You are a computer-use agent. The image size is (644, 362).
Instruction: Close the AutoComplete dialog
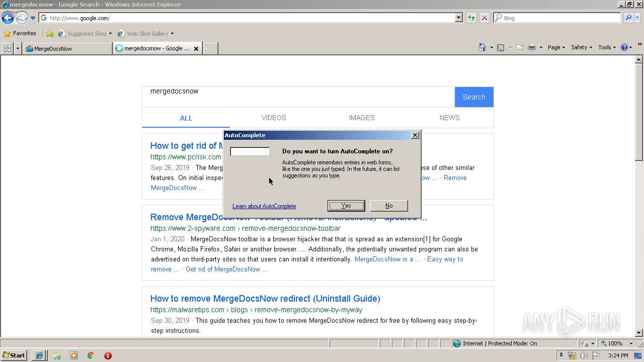[415, 135]
